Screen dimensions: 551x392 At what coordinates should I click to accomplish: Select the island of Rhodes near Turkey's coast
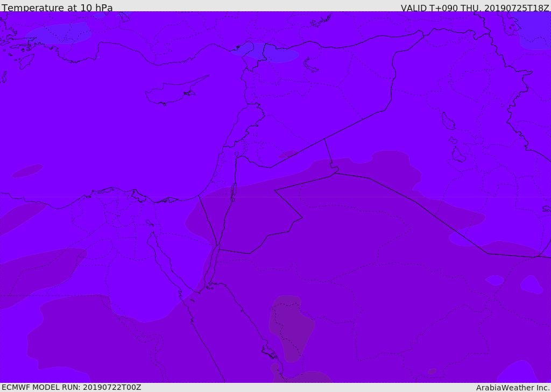tap(26, 61)
